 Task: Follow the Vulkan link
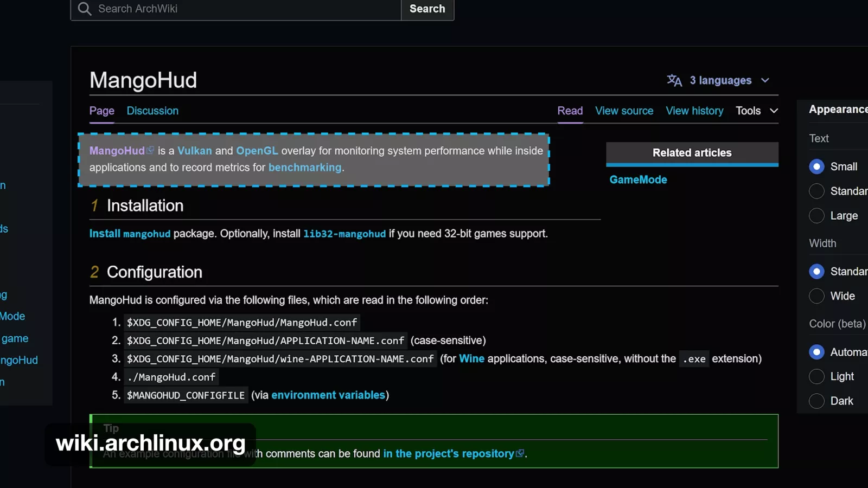194,151
